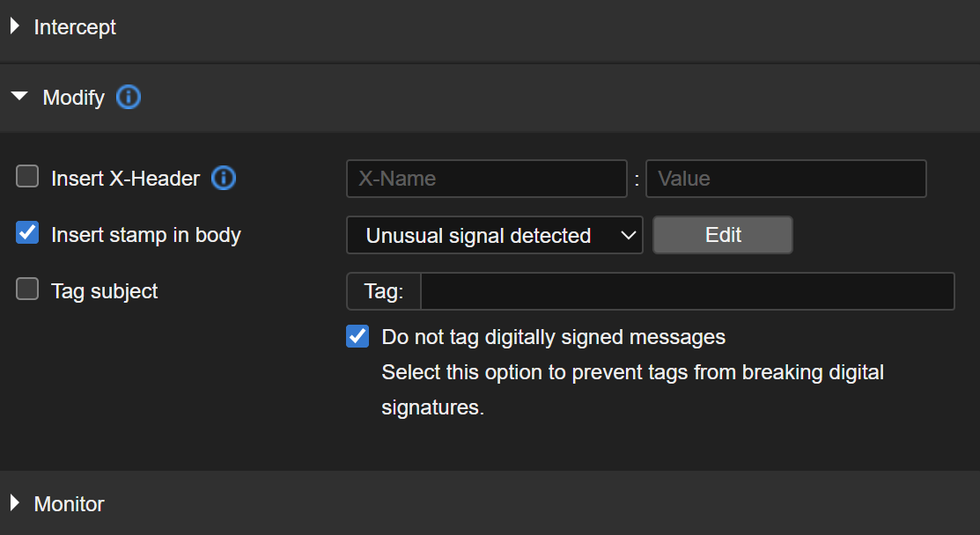Tick the Tag subject checkbox

click(28, 289)
